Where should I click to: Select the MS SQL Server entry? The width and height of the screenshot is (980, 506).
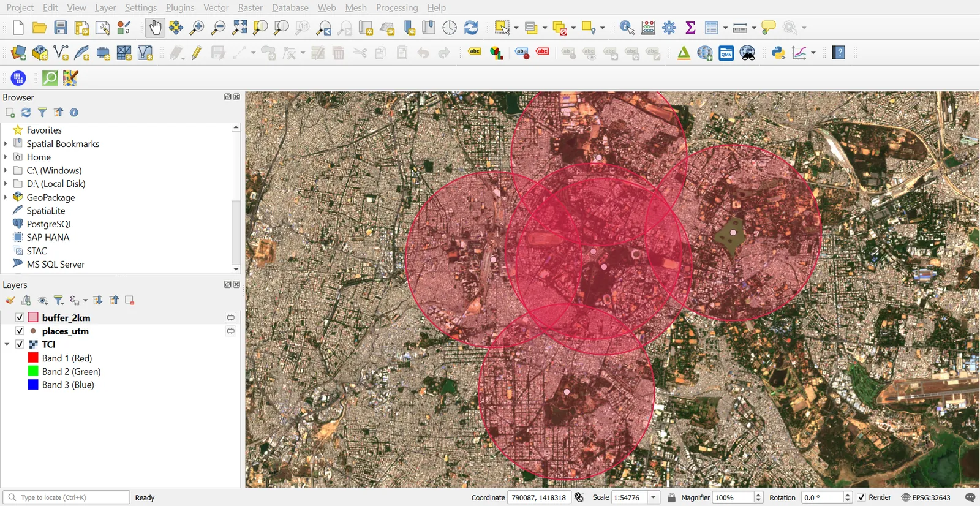[x=56, y=265]
